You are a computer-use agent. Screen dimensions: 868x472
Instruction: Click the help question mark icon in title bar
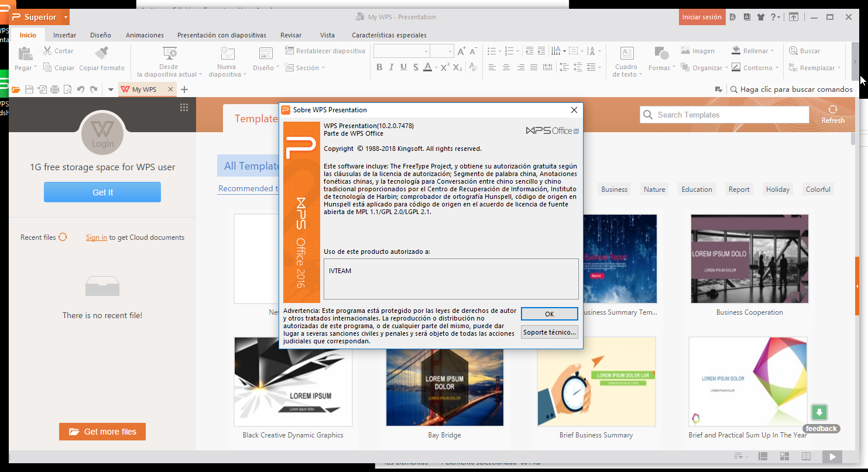click(x=773, y=17)
